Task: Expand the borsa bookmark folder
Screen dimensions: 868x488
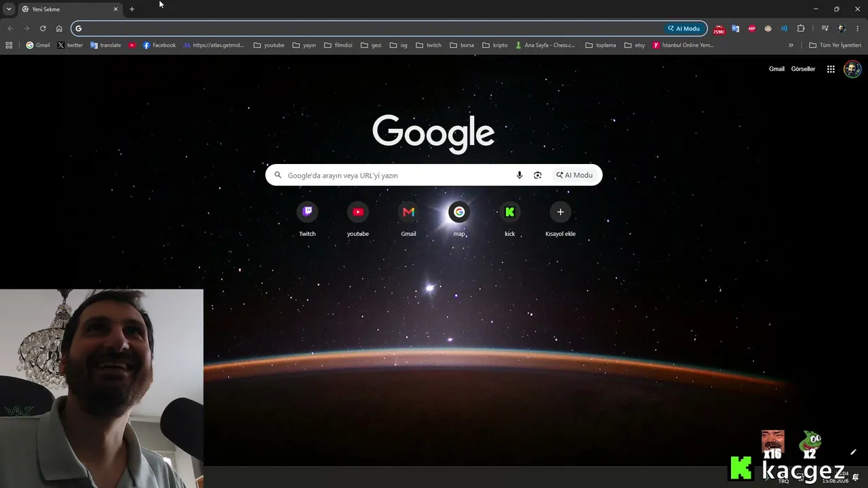Action: (x=462, y=45)
